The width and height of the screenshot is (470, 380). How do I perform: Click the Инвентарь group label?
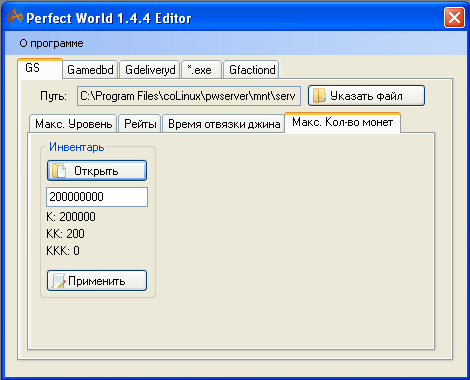click(77, 147)
